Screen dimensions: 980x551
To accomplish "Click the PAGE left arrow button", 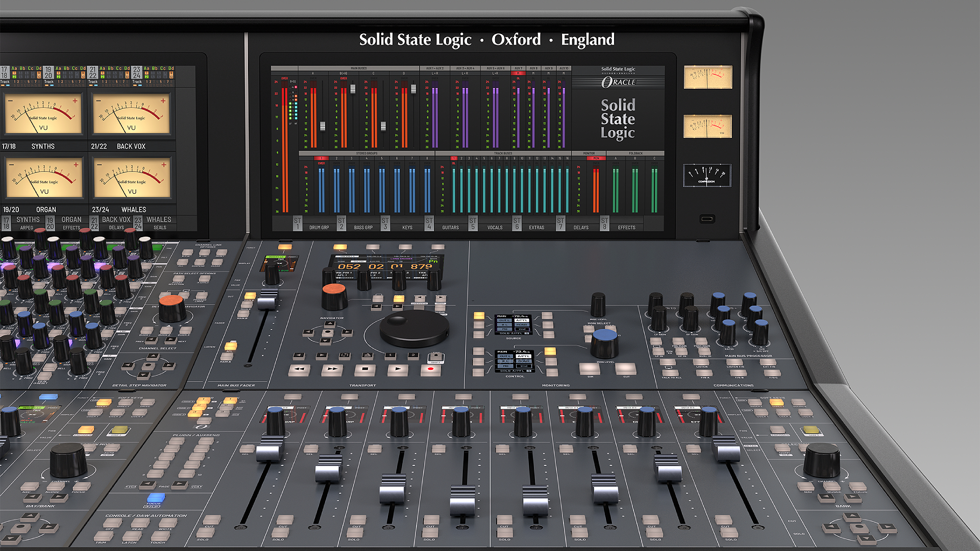I will click(148, 484).
